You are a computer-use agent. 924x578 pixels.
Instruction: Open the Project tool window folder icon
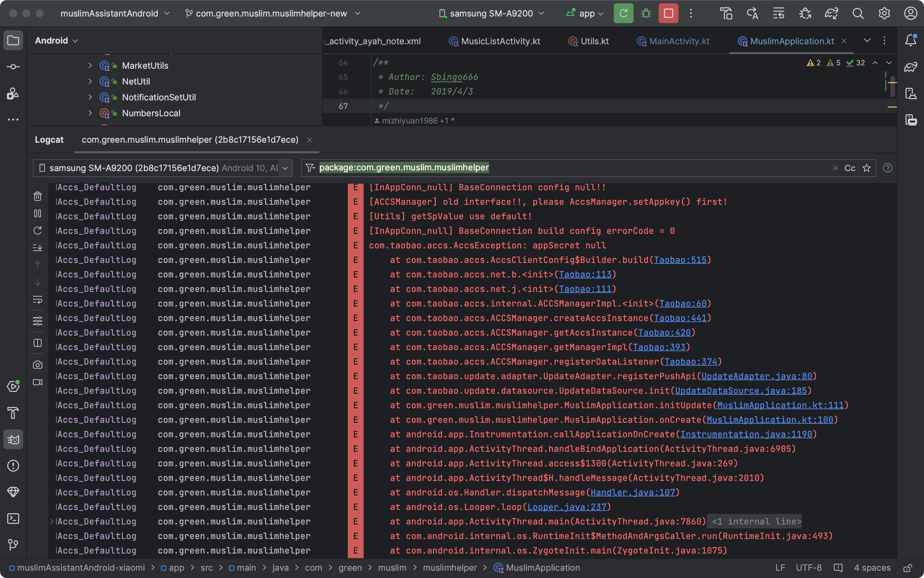pos(13,41)
